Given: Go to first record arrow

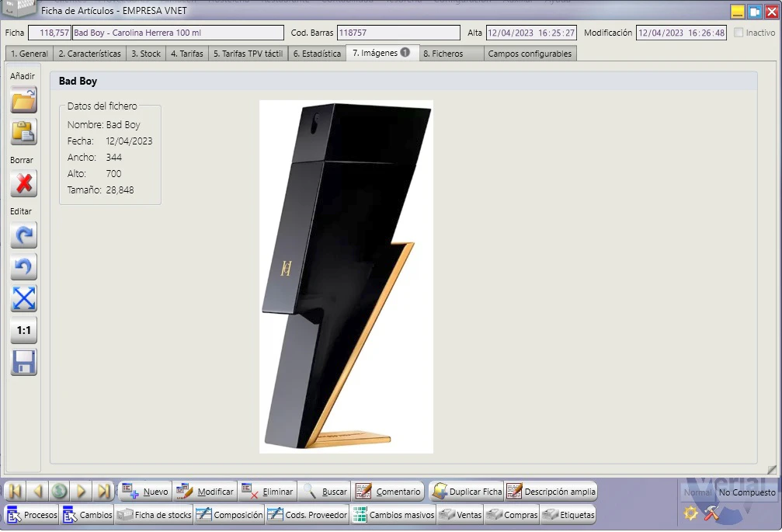Looking at the screenshot, I should click(x=15, y=492).
